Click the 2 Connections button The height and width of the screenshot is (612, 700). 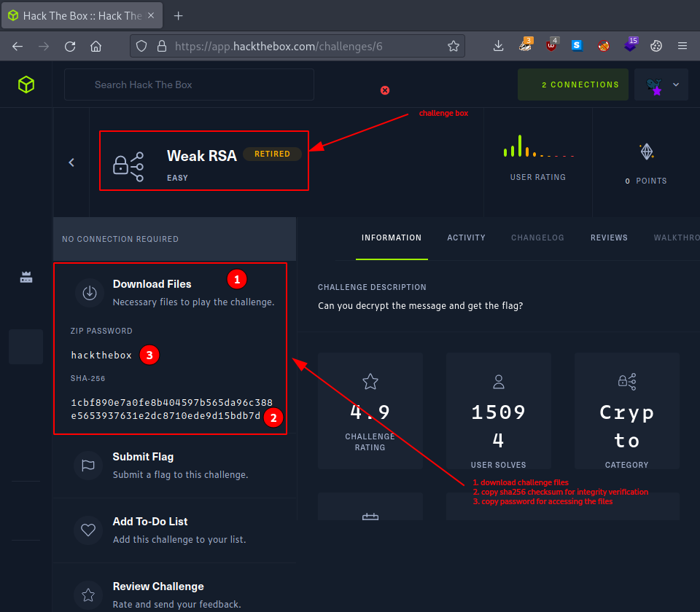[x=573, y=85]
